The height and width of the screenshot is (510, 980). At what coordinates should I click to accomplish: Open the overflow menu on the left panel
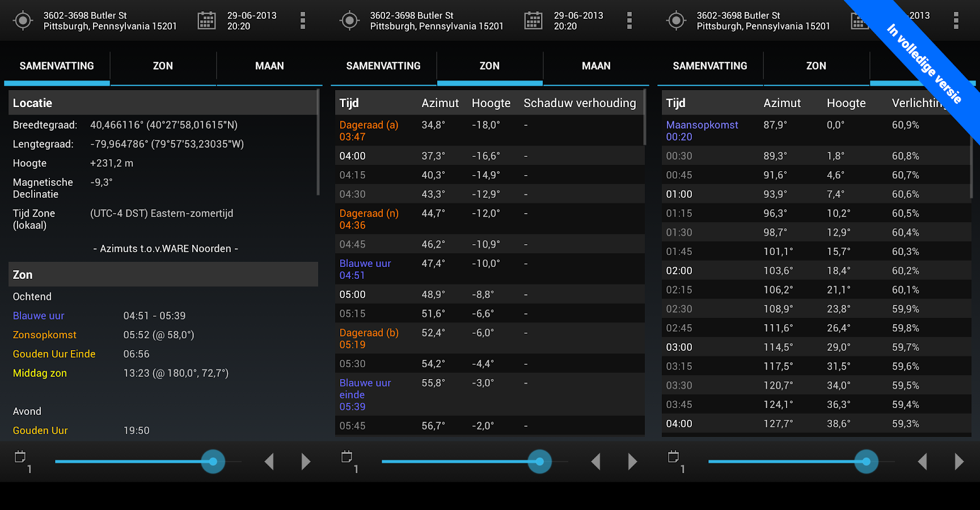pos(303,20)
